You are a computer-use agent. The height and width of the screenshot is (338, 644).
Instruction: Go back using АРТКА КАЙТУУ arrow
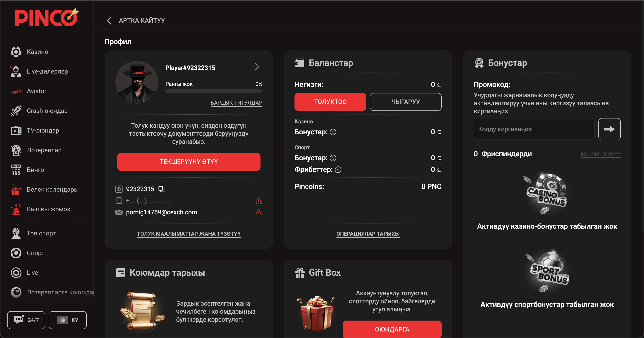point(109,20)
